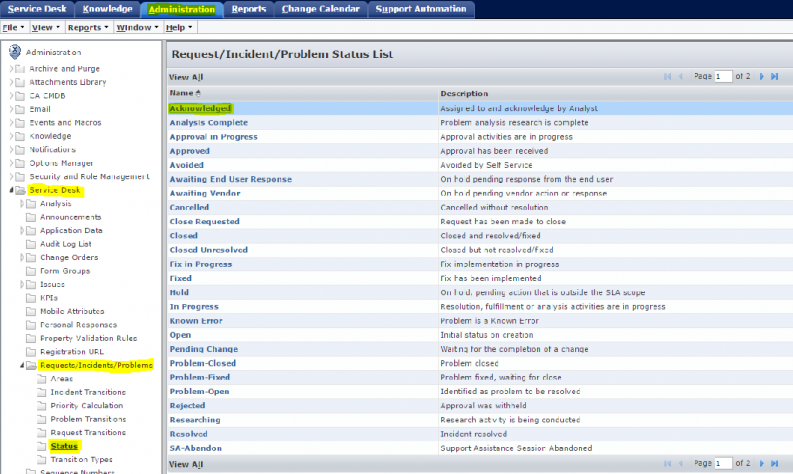
Task: Expand the Archive and Purge folder
Action: coord(11,68)
